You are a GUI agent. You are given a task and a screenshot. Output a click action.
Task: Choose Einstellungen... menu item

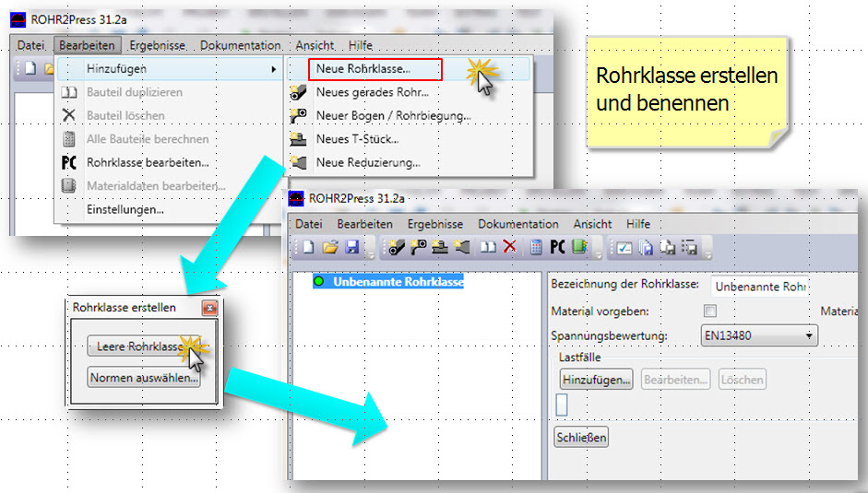click(x=170, y=209)
